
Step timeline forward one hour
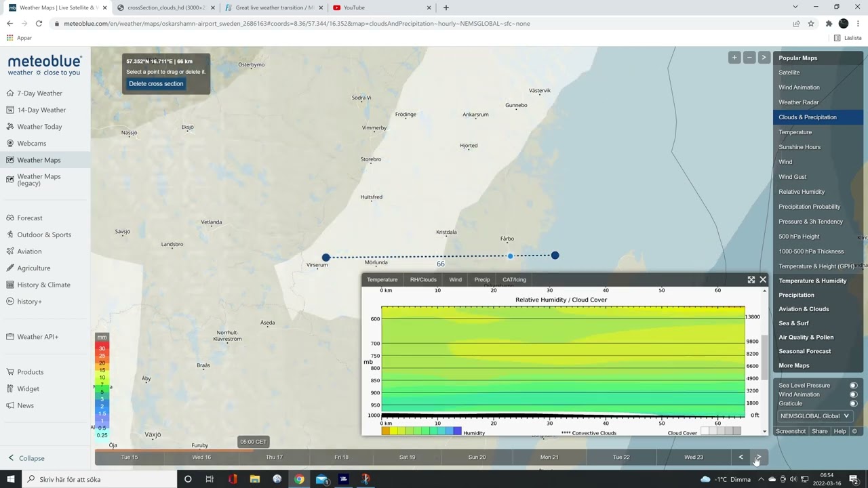pos(758,457)
